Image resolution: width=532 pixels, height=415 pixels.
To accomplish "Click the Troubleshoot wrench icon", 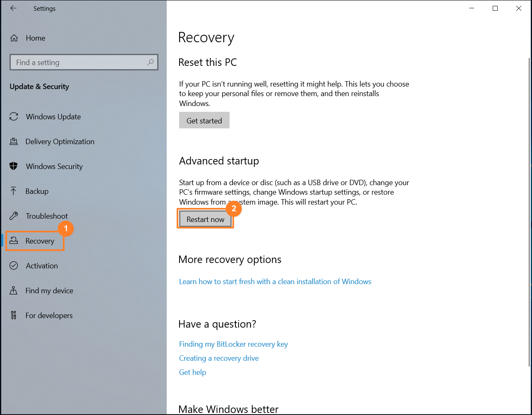I will coord(14,216).
